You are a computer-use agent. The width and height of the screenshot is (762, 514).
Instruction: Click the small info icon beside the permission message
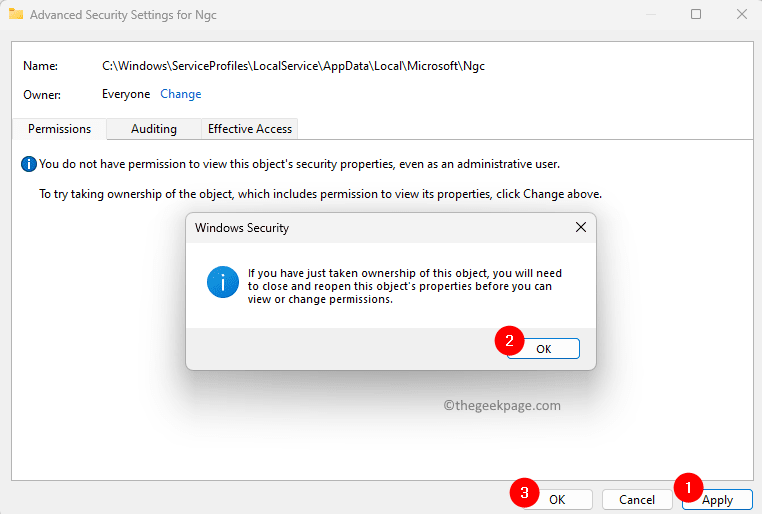point(29,164)
